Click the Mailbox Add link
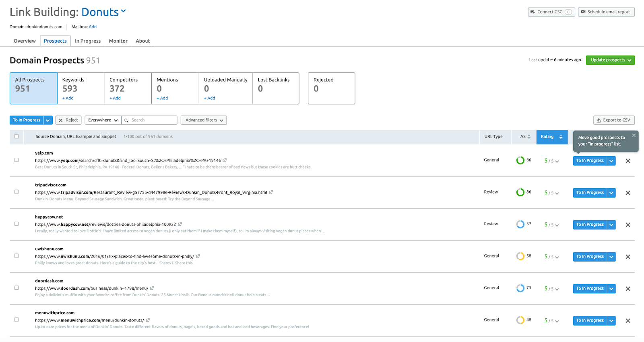 pos(93,27)
